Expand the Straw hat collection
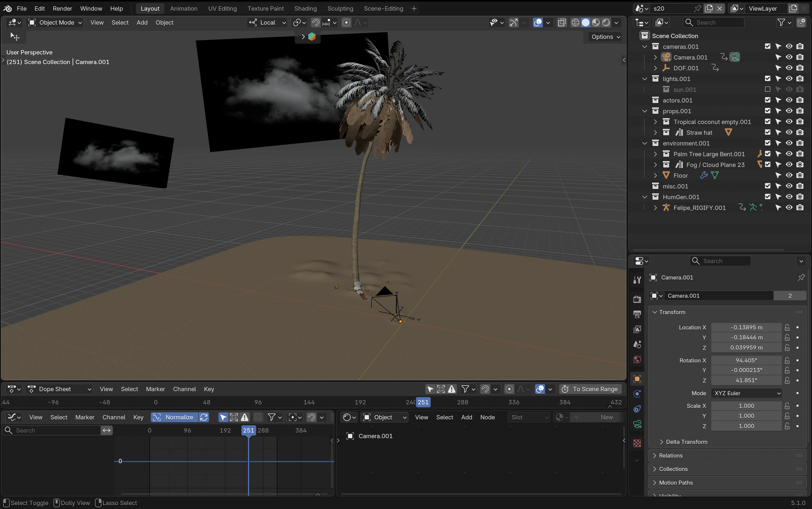The image size is (812, 509). tap(655, 133)
